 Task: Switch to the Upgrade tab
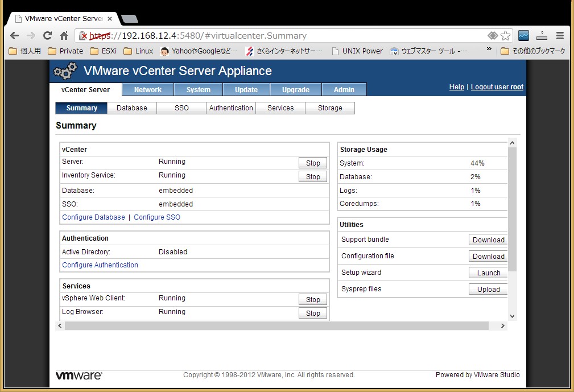[296, 90]
